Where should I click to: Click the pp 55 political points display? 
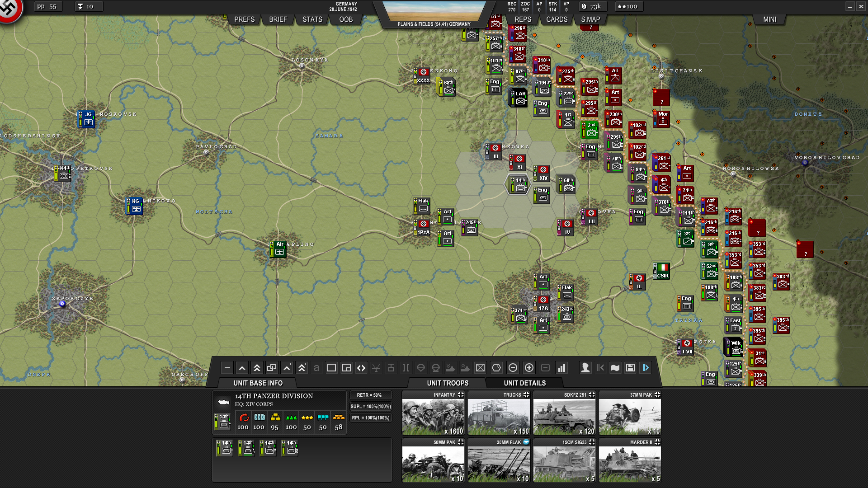click(x=48, y=6)
